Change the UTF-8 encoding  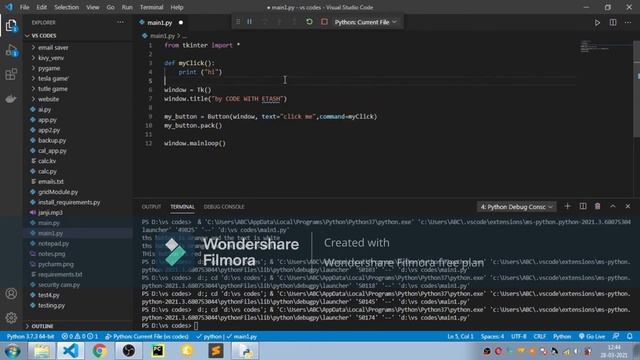(519, 336)
